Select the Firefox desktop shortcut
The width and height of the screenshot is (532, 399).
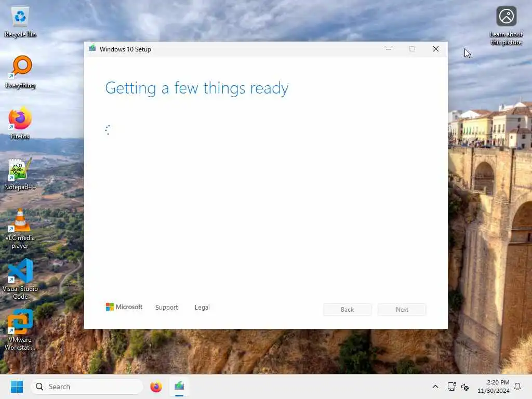pos(20,123)
